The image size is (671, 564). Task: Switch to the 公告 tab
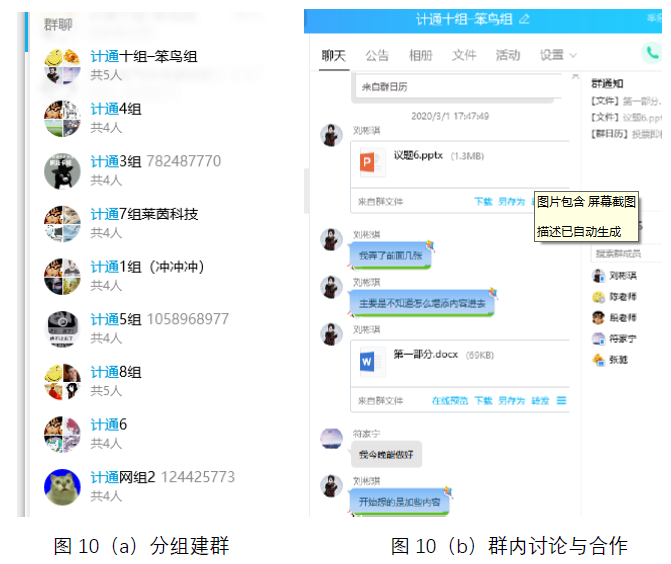point(377,55)
